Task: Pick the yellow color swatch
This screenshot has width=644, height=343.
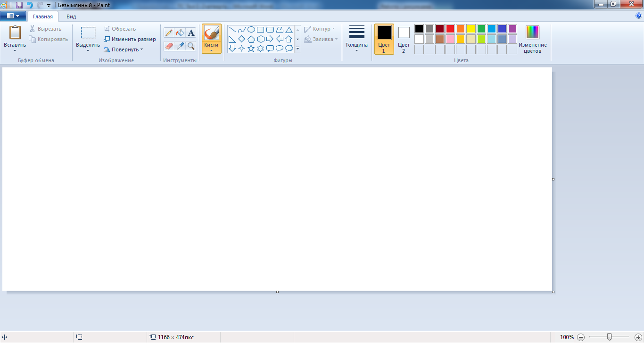Action: (x=471, y=29)
